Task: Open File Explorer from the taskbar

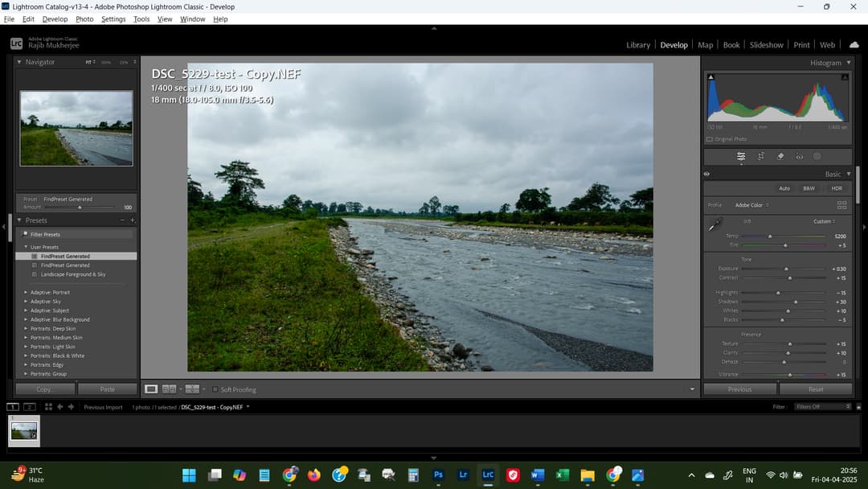Action: pos(588,475)
